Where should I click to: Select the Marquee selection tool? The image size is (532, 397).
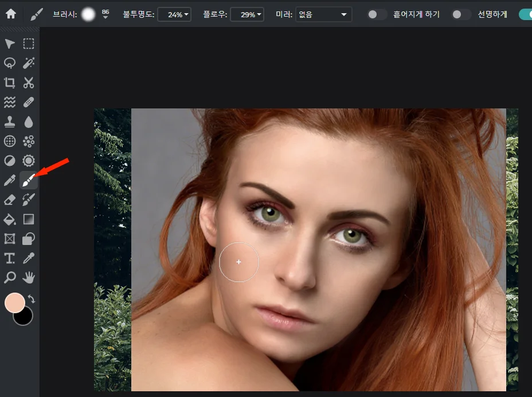coord(29,44)
